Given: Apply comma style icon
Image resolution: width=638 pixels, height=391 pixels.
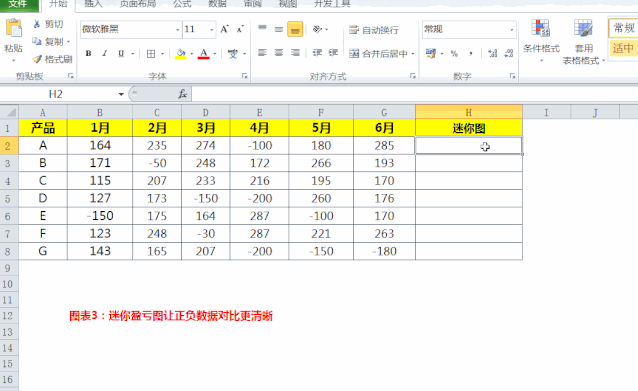Looking at the screenshot, I should (471, 53).
